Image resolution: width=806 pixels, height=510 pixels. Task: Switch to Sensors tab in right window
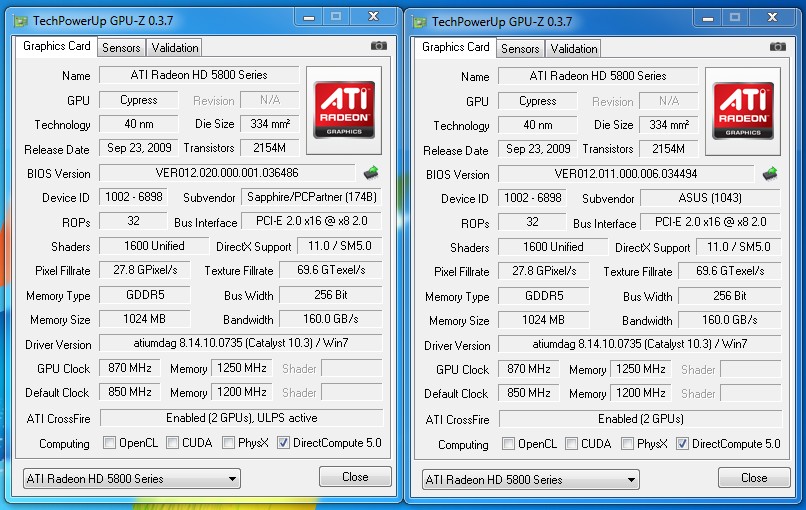[x=520, y=49]
